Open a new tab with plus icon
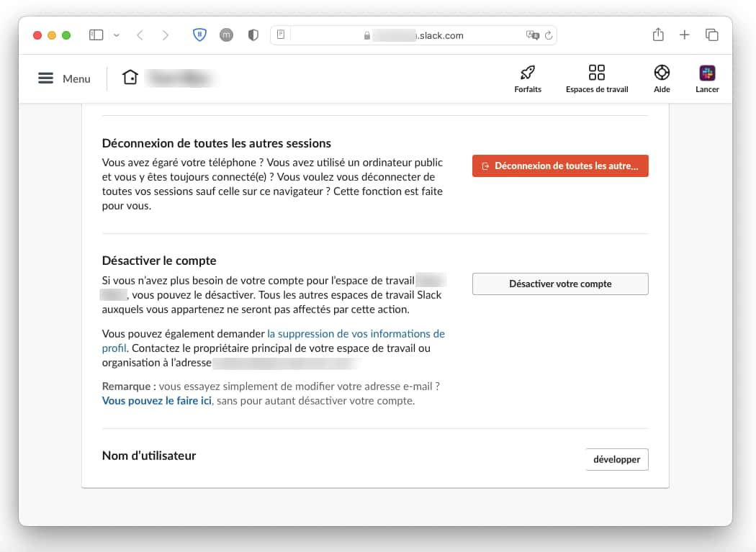Screen dimensions: 756x552 click(x=685, y=35)
